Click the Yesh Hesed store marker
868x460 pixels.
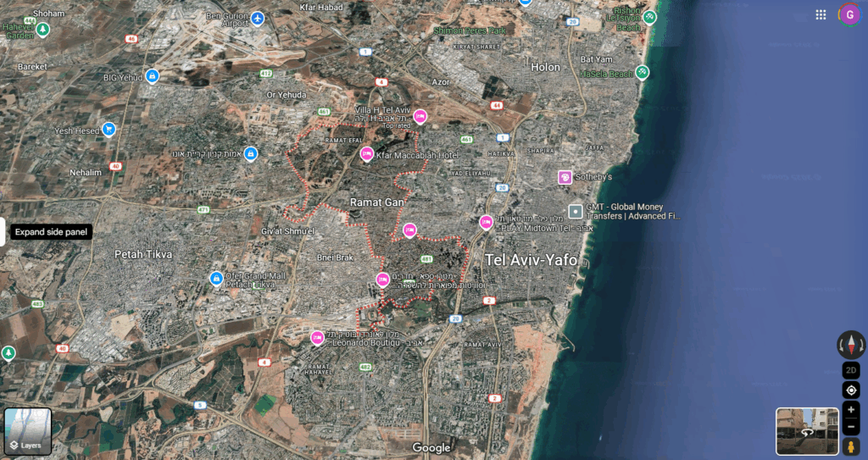click(108, 130)
